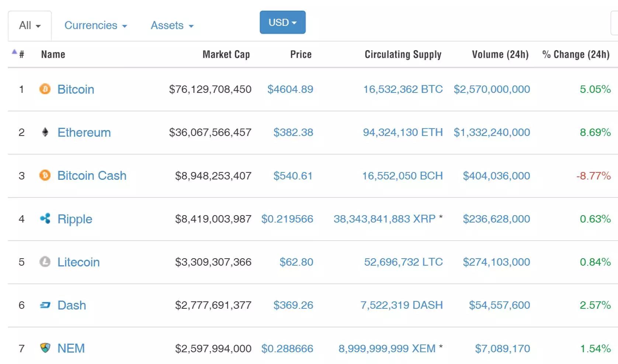Image resolution: width=618 pixels, height=364 pixels.
Task: Click the Bitcoin Cash logo icon
Action: 45,175
